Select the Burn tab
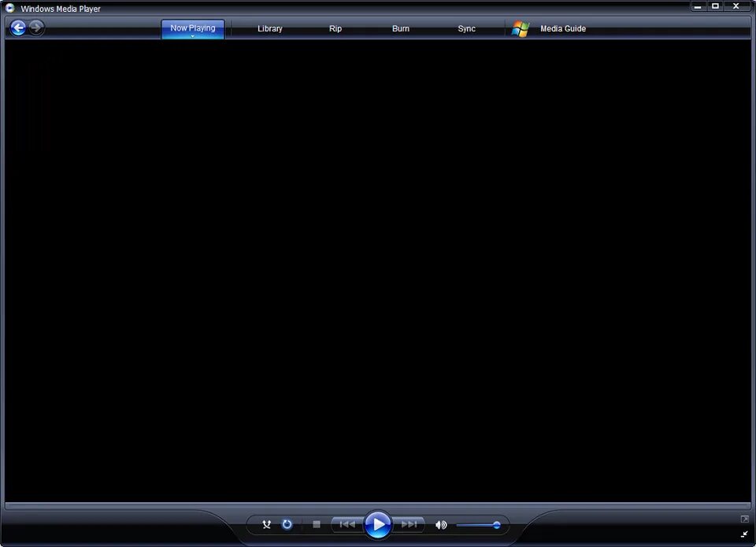 coord(401,28)
